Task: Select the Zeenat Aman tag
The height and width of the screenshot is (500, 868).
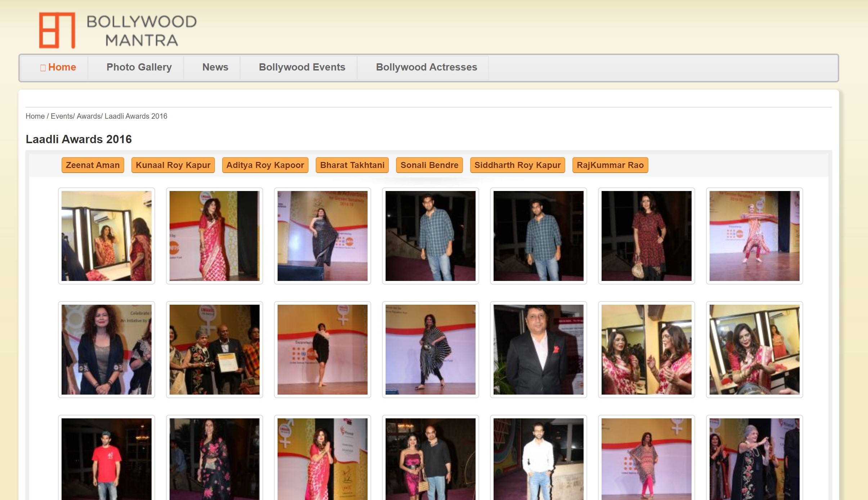Action: tap(93, 165)
